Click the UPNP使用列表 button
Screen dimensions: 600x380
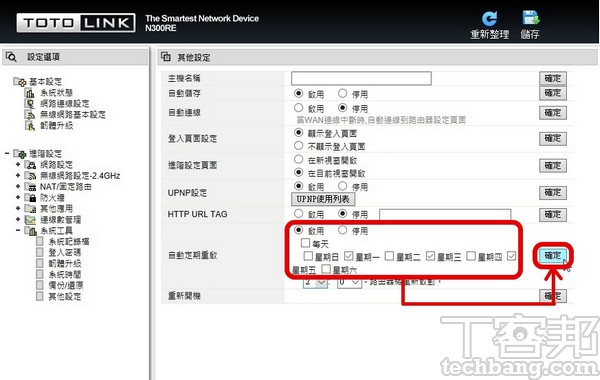pos(323,199)
